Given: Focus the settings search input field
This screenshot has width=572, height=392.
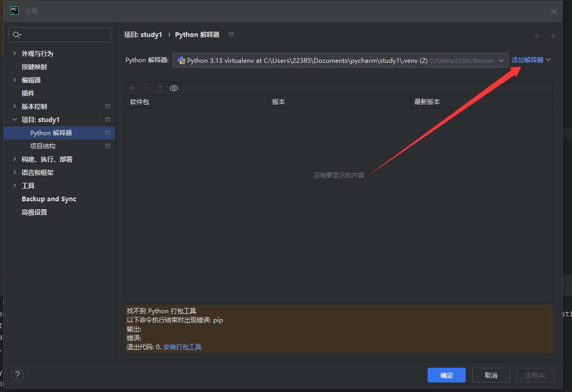Looking at the screenshot, I should coord(59,35).
